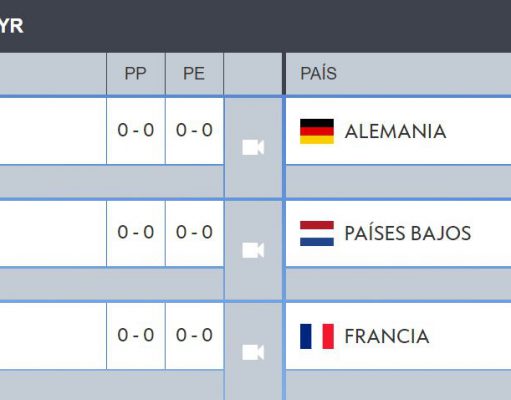Screen dimensions: 511x400
Task: Click the PP column header
Action: coord(136,74)
